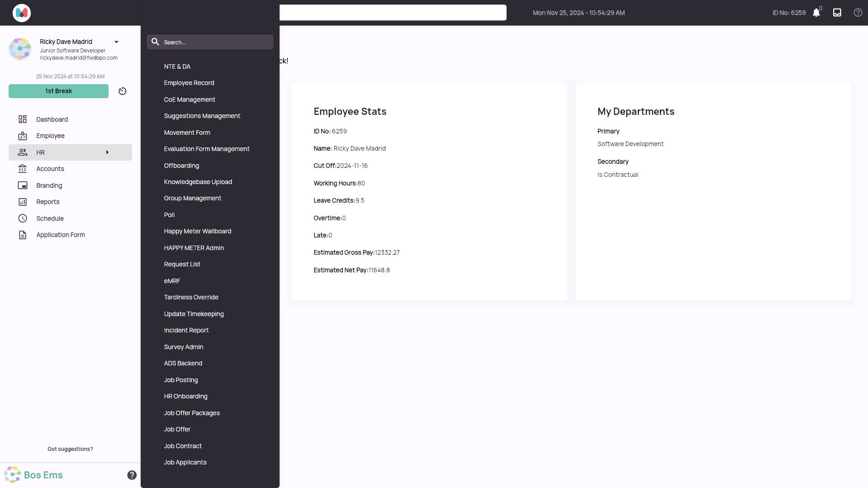Select Employee Record from HR menu
The image size is (868, 488).
click(x=189, y=83)
